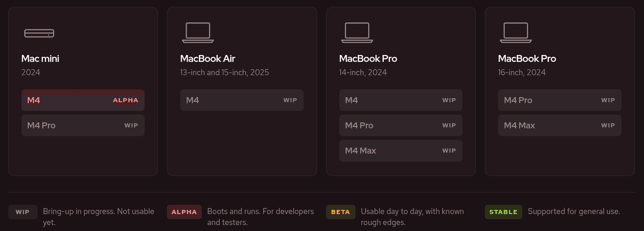644x231 pixels.
Task: Click the ALPHA legend badge
Action: tap(184, 212)
